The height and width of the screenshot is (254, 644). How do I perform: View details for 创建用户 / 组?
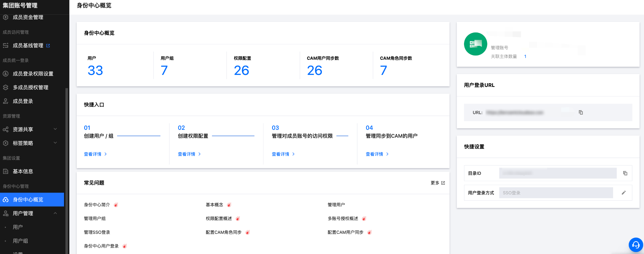(95, 154)
